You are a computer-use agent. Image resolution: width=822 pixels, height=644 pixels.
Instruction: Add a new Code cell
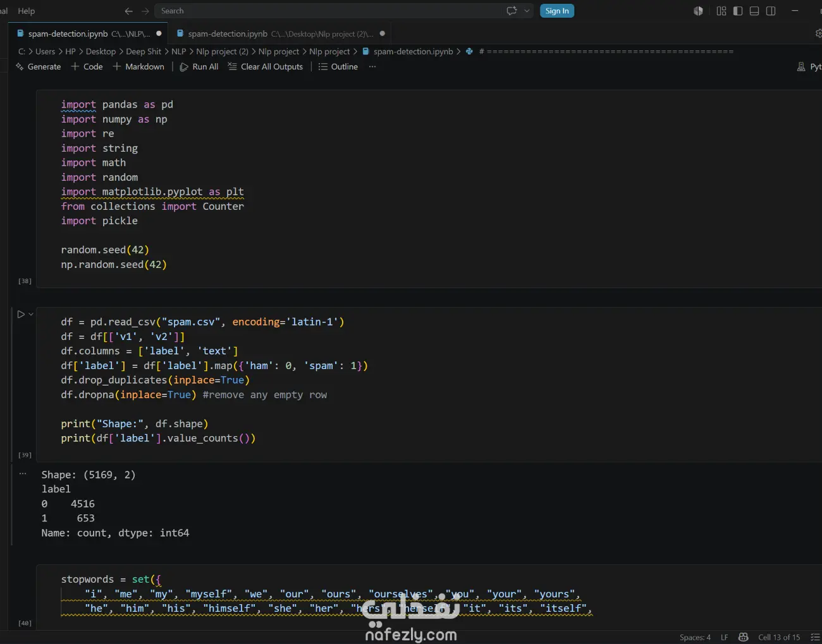(87, 66)
